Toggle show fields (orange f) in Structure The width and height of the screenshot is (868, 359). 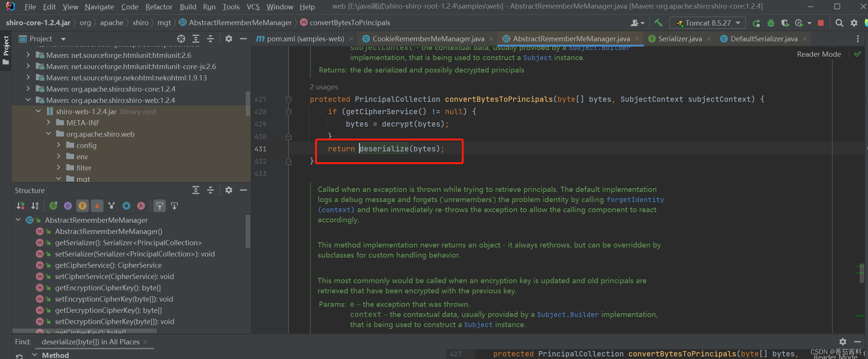tap(83, 206)
